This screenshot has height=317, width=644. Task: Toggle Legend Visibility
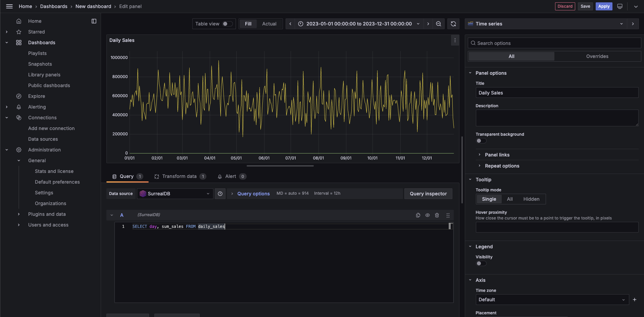click(481, 263)
